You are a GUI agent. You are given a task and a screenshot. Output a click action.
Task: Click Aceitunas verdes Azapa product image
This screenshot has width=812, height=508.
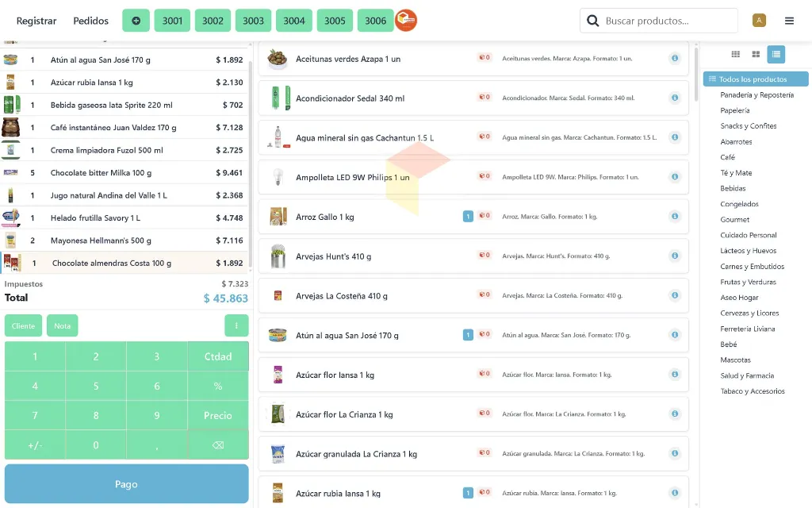278,59
